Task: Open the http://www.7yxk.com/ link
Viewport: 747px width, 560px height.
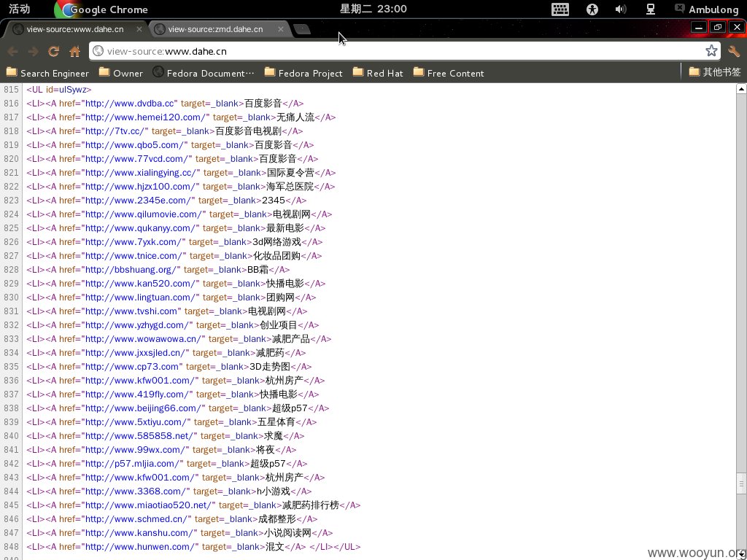Action: coord(134,241)
